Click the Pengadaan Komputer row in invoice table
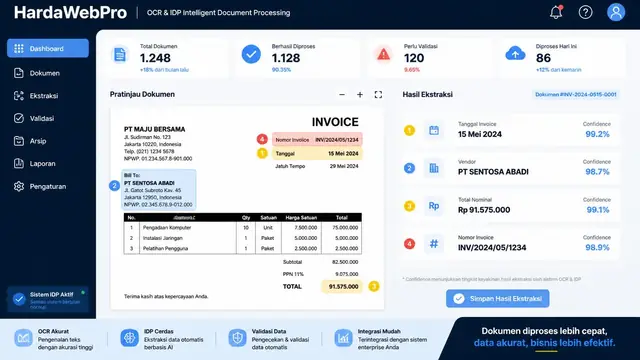640x360 pixels. [242, 228]
